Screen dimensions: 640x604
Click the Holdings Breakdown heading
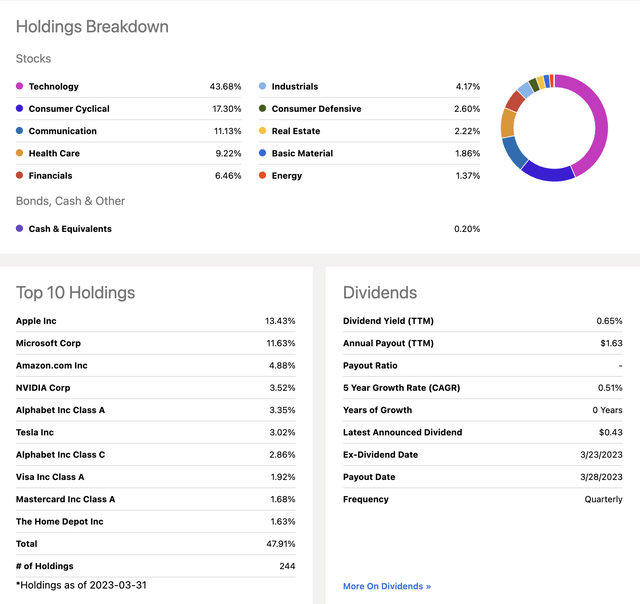pyautogui.click(x=92, y=27)
